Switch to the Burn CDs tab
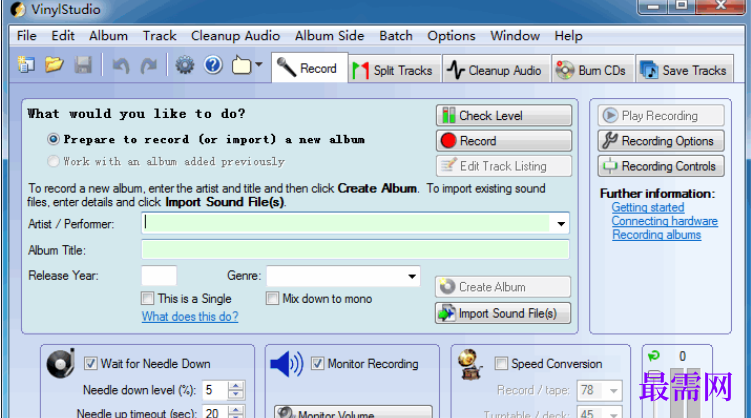Screen dimensions: 751x418 click(592, 70)
